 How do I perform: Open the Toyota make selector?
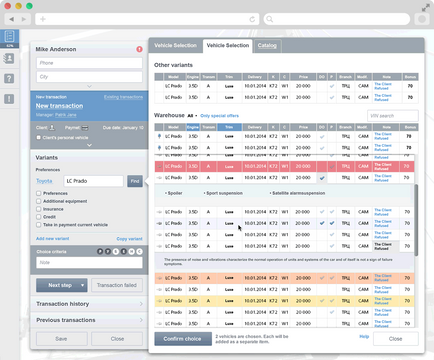click(44, 181)
